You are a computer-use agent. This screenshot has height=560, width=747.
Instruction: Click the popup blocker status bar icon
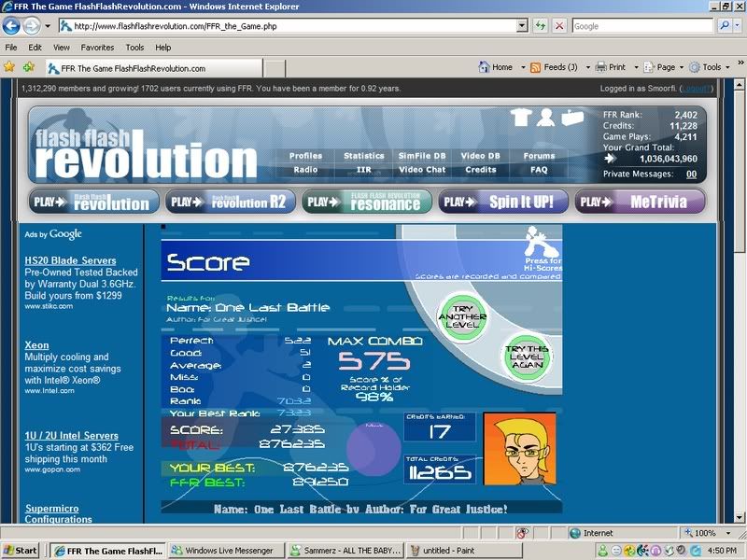(522, 533)
